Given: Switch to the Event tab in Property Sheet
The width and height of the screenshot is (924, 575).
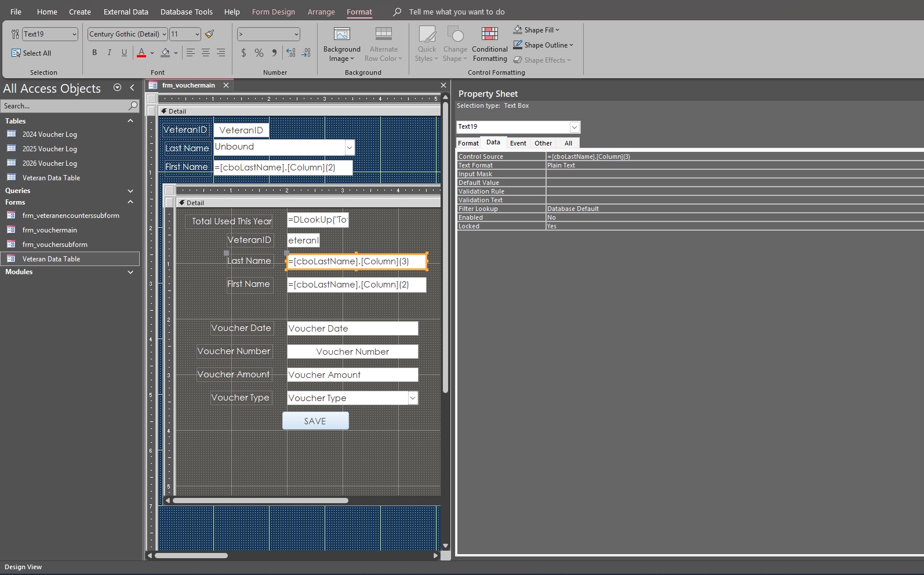Looking at the screenshot, I should tap(518, 143).
